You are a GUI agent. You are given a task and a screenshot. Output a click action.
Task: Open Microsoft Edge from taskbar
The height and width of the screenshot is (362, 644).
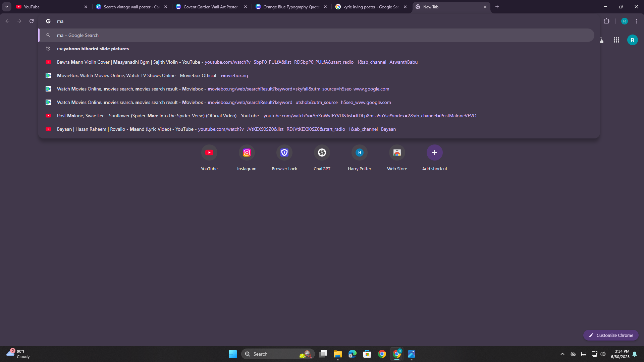pyautogui.click(x=353, y=354)
